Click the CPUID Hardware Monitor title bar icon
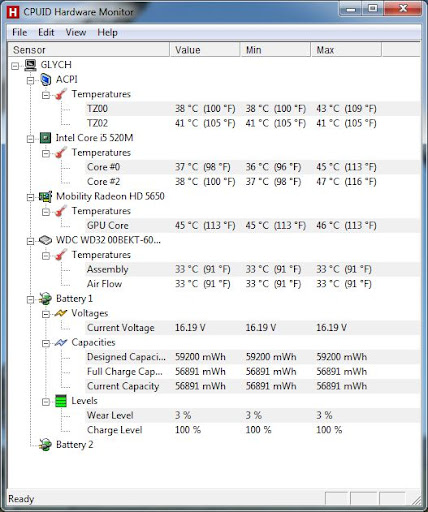The image size is (428, 512). [13, 12]
